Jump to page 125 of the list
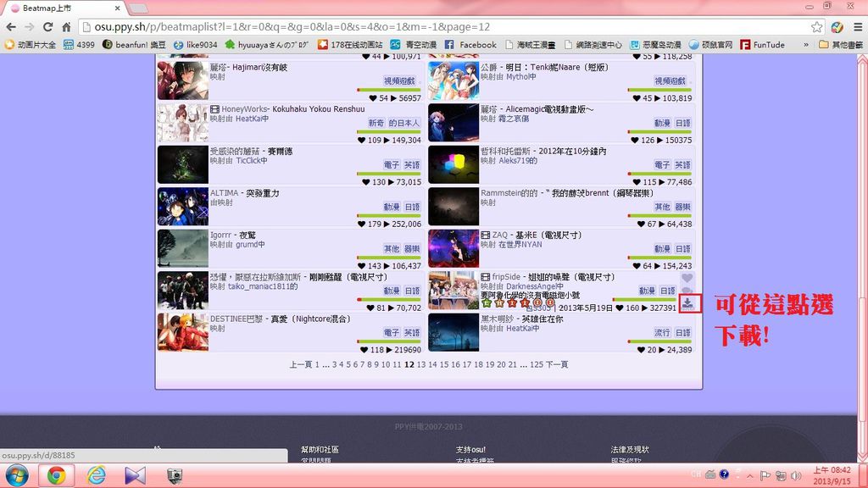 click(x=537, y=364)
